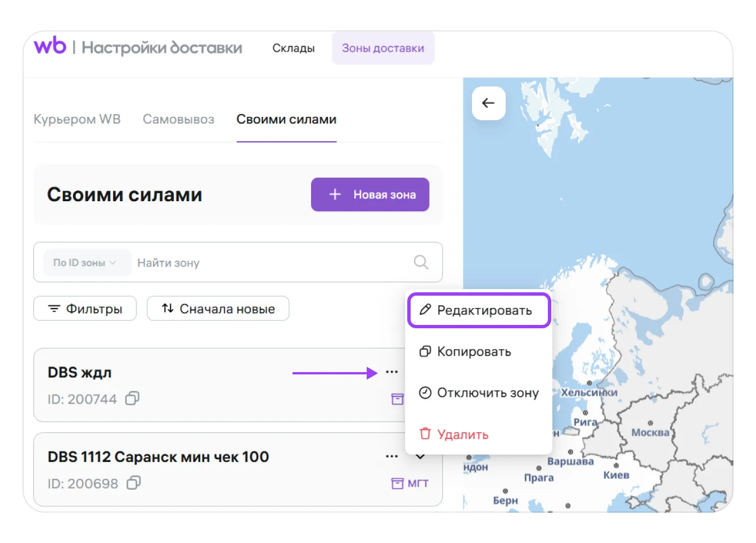Copy ID 200698 with copy icon
The height and width of the screenshot is (543, 756).
133,483
